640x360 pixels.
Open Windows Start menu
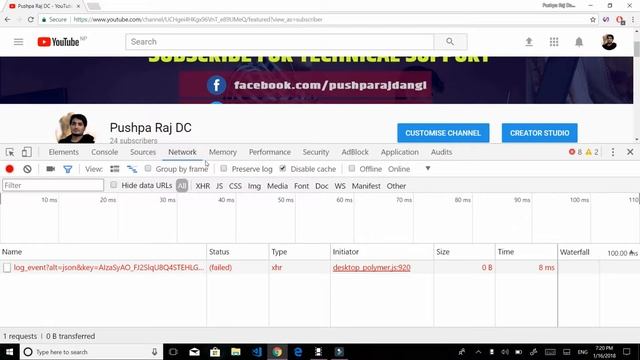9,352
